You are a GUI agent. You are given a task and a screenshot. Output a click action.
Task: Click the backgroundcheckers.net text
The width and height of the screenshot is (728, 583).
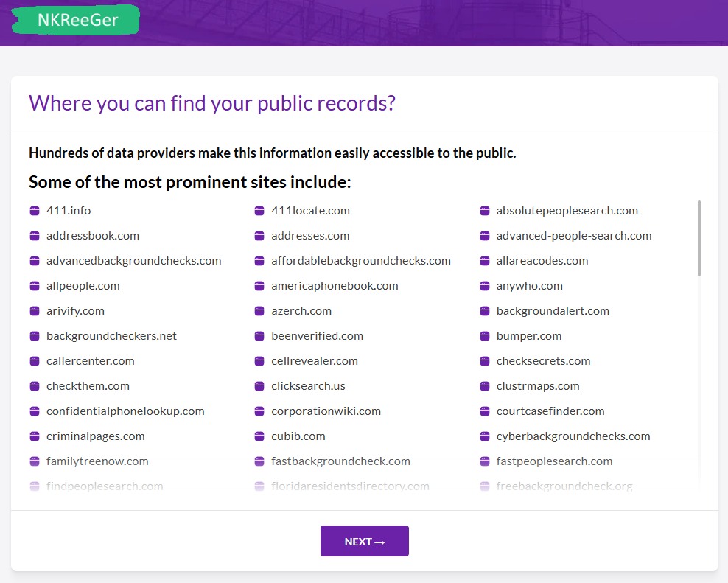(111, 336)
